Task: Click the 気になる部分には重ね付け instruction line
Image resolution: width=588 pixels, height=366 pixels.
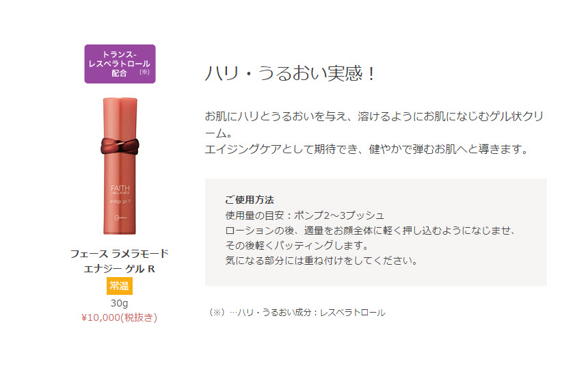Action: tap(321, 261)
